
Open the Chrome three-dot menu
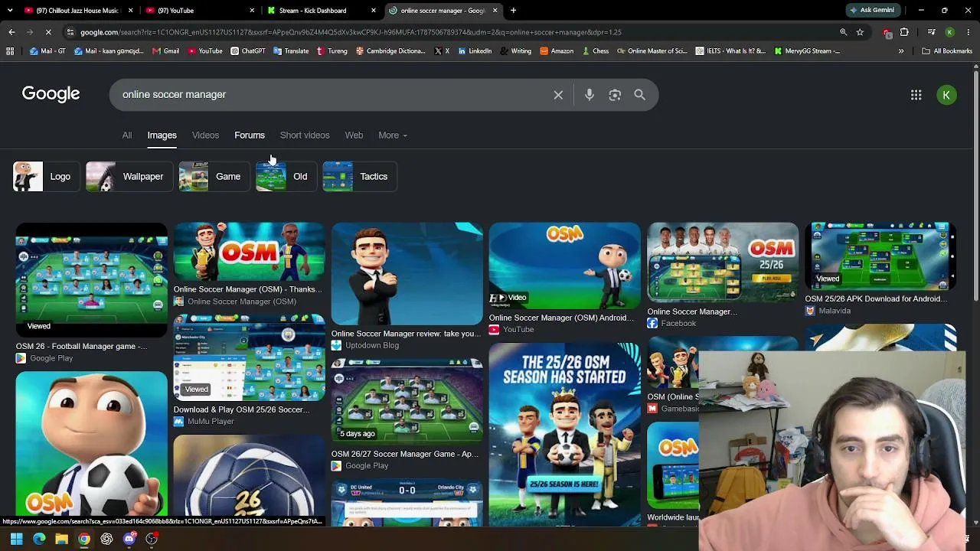(969, 32)
